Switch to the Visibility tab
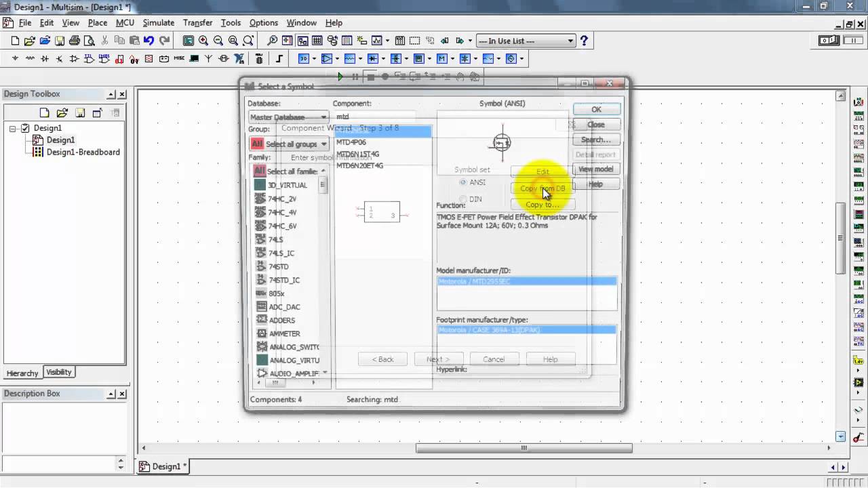 [x=59, y=372]
